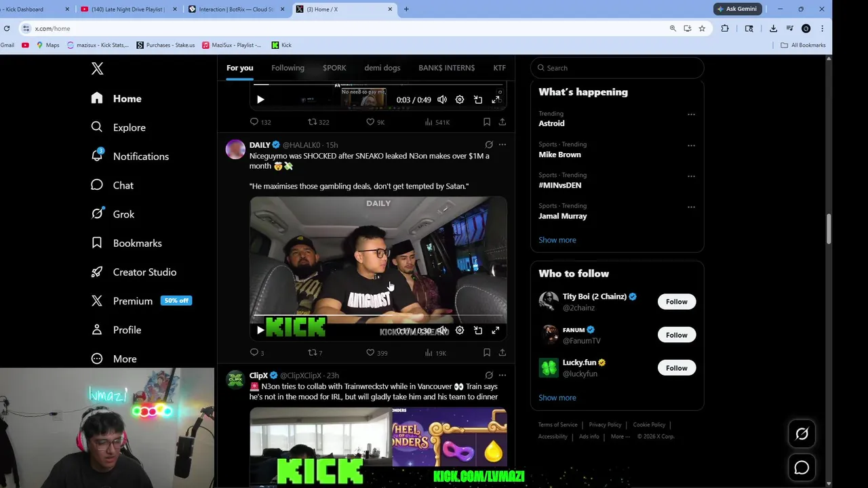Open the Astroid trending topic
The width and height of the screenshot is (868, 488).
pyautogui.click(x=551, y=123)
